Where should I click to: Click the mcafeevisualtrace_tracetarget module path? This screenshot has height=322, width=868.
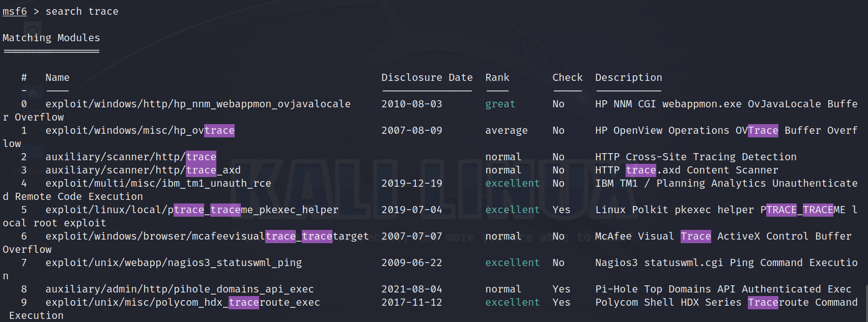pos(207,236)
